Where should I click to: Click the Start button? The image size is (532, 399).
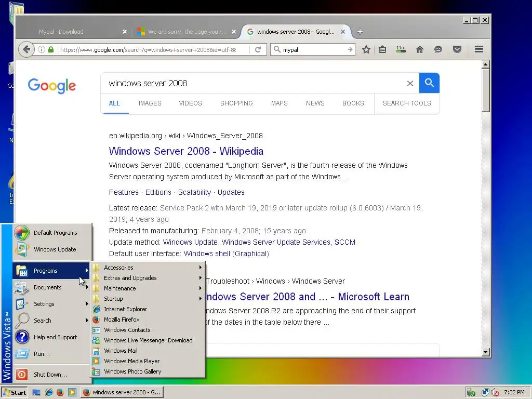[14, 393]
